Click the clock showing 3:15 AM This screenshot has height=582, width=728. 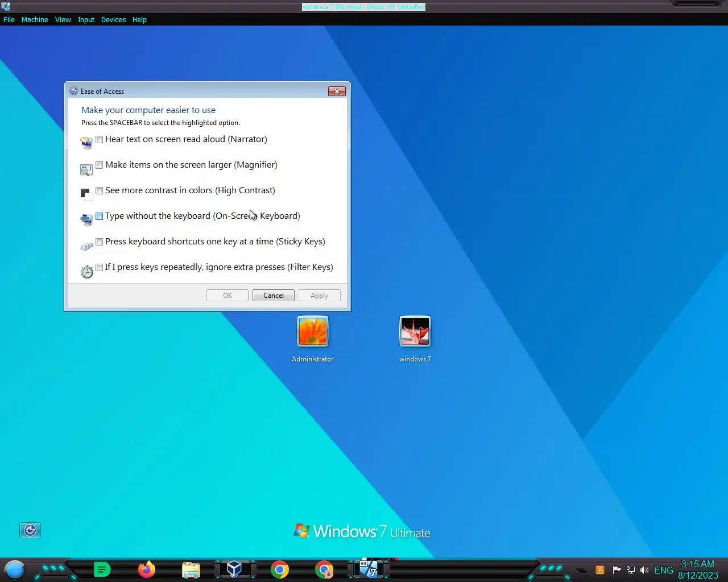pos(698,569)
